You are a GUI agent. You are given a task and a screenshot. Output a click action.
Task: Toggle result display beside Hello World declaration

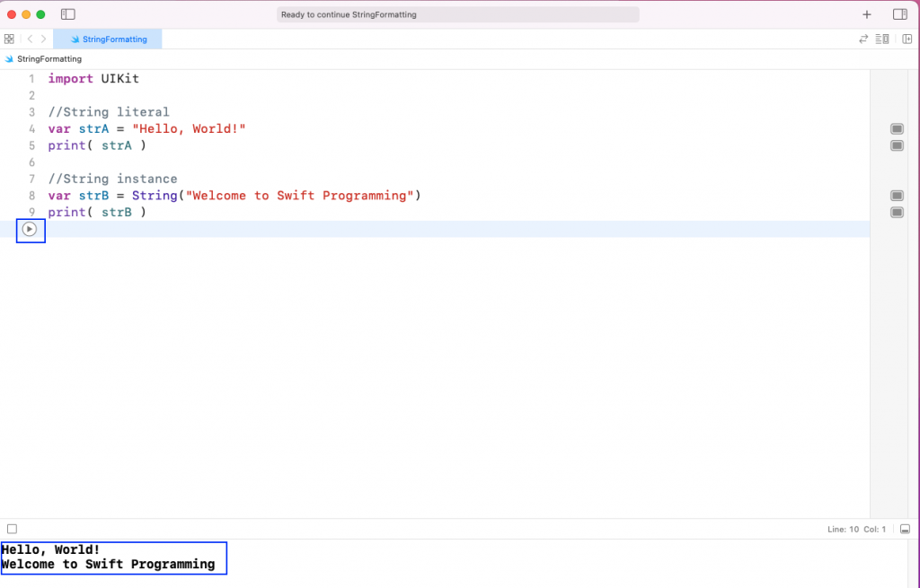(x=897, y=128)
